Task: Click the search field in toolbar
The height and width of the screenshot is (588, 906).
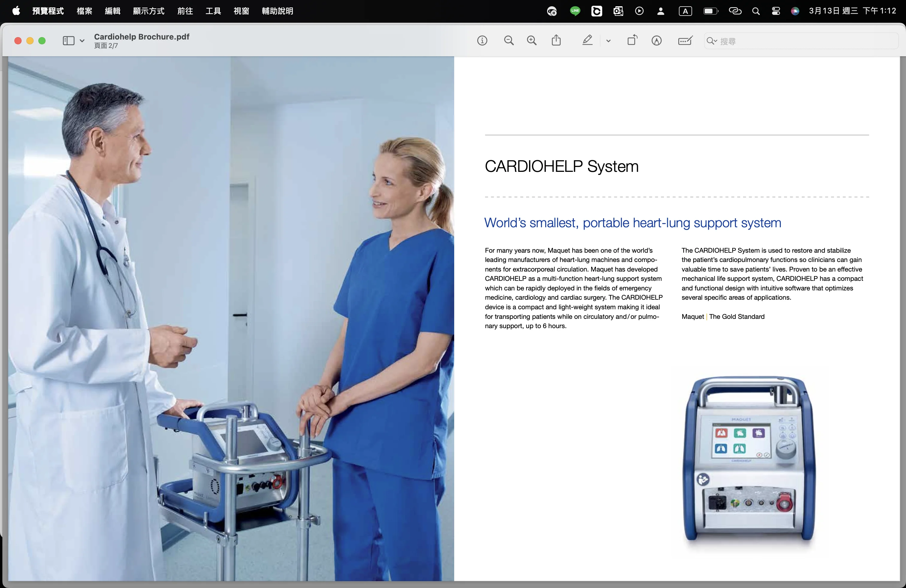Action: point(801,41)
